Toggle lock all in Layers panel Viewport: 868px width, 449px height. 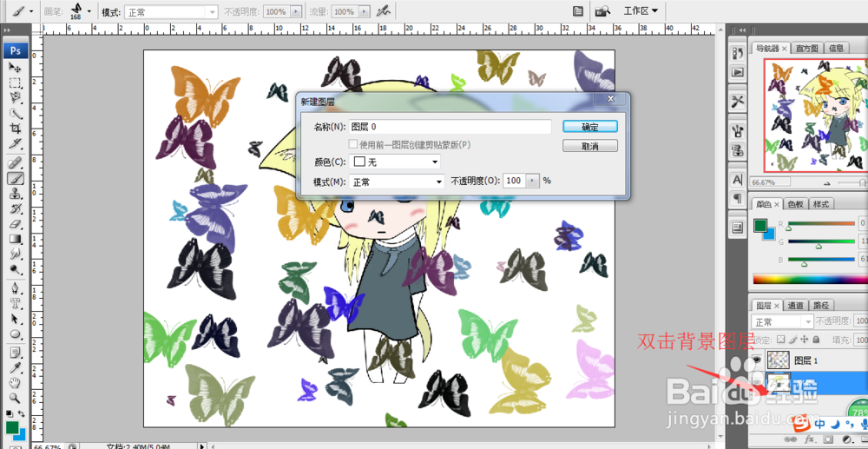point(816,340)
